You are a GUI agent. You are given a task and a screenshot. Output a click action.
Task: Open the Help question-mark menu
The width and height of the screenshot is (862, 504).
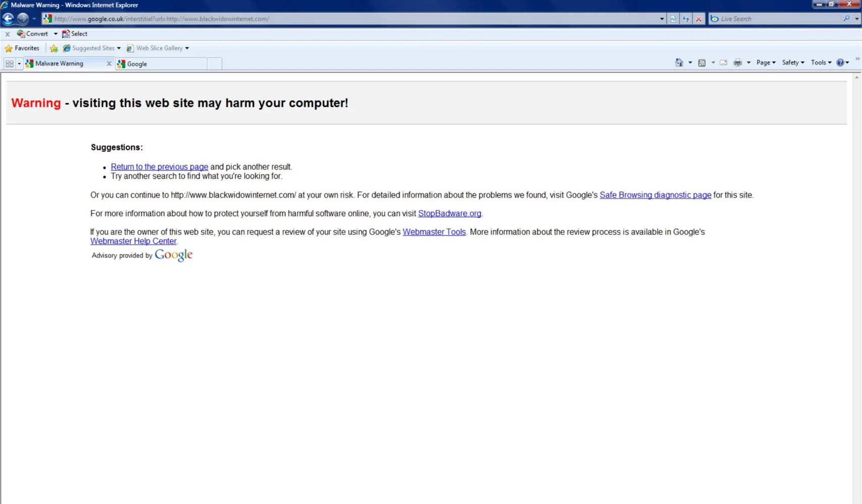pos(843,62)
